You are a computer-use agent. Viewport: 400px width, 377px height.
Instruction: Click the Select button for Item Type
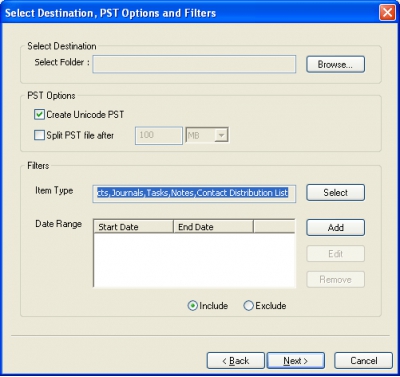click(x=335, y=193)
